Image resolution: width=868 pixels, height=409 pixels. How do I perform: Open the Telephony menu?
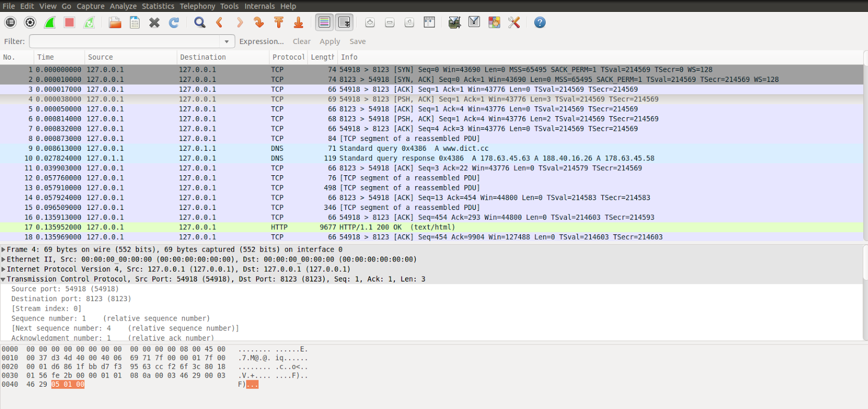click(x=197, y=6)
